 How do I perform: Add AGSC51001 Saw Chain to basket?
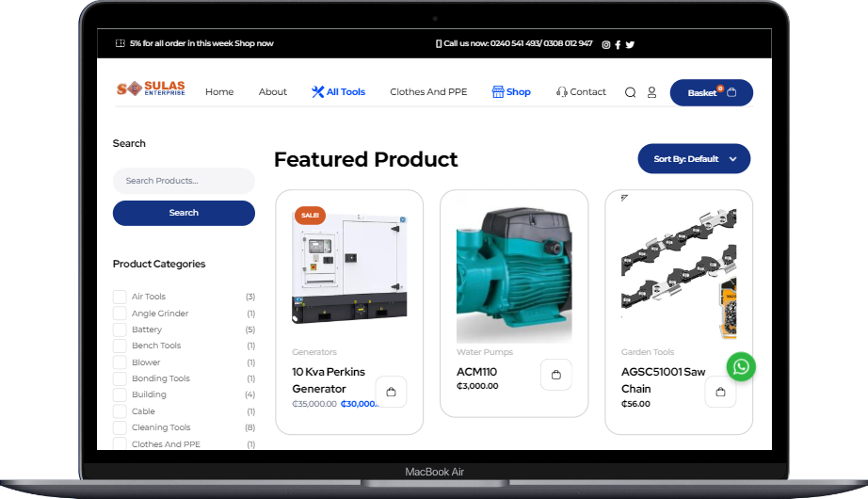pyautogui.click(x=720, y=392)
